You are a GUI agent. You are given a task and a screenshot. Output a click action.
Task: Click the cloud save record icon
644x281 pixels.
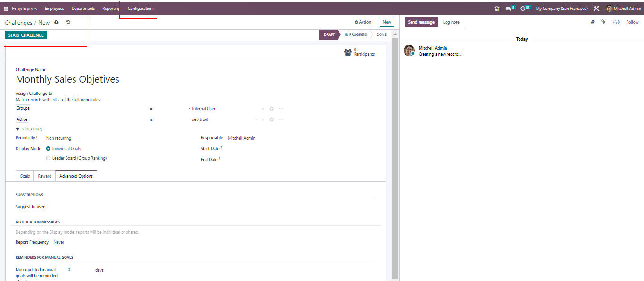(57, 22)
